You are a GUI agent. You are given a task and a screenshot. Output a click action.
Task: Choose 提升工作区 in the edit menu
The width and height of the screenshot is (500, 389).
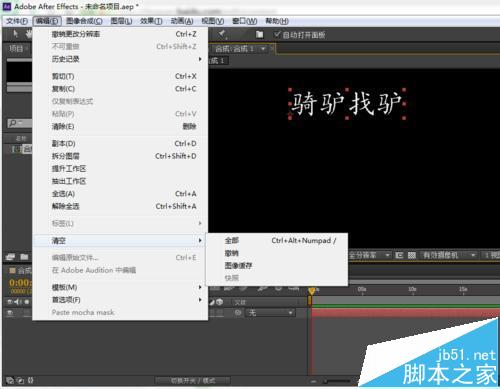click(x=120, y=169)
